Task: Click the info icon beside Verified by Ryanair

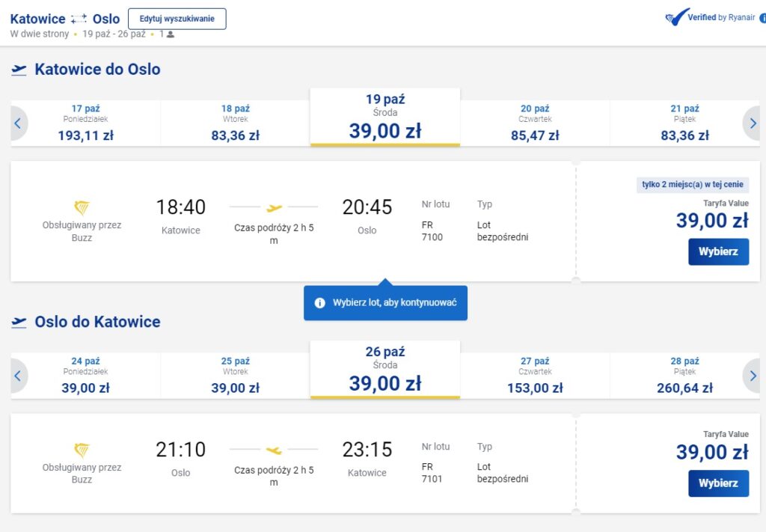Action: pyautogui.click(x=762, y=19)
